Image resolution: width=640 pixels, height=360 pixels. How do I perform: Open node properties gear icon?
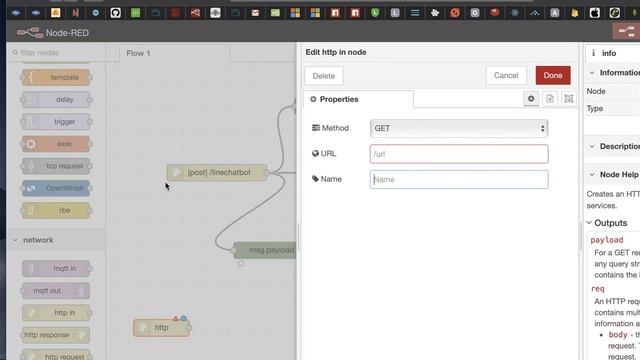pos(531,98)
